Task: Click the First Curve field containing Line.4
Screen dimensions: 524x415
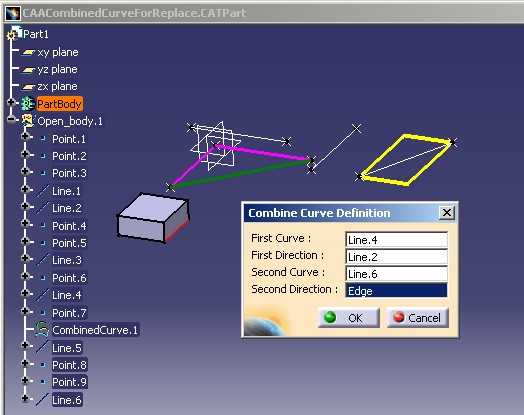Action: 396,240
